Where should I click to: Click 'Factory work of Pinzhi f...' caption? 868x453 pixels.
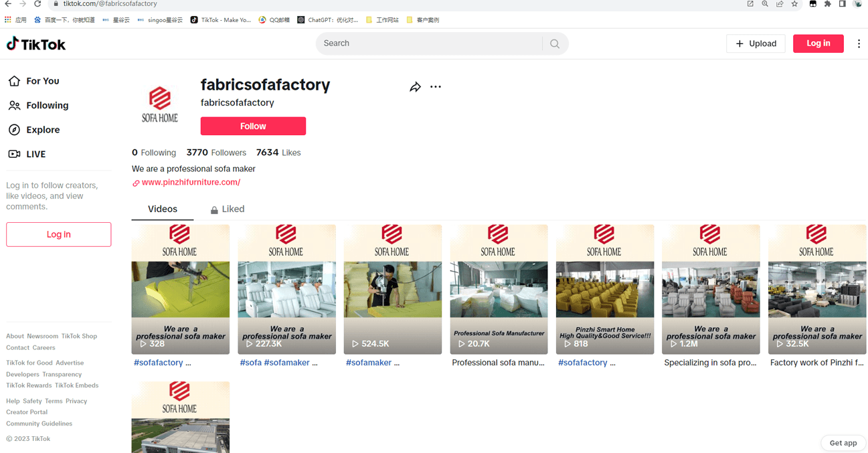[816, 363]
